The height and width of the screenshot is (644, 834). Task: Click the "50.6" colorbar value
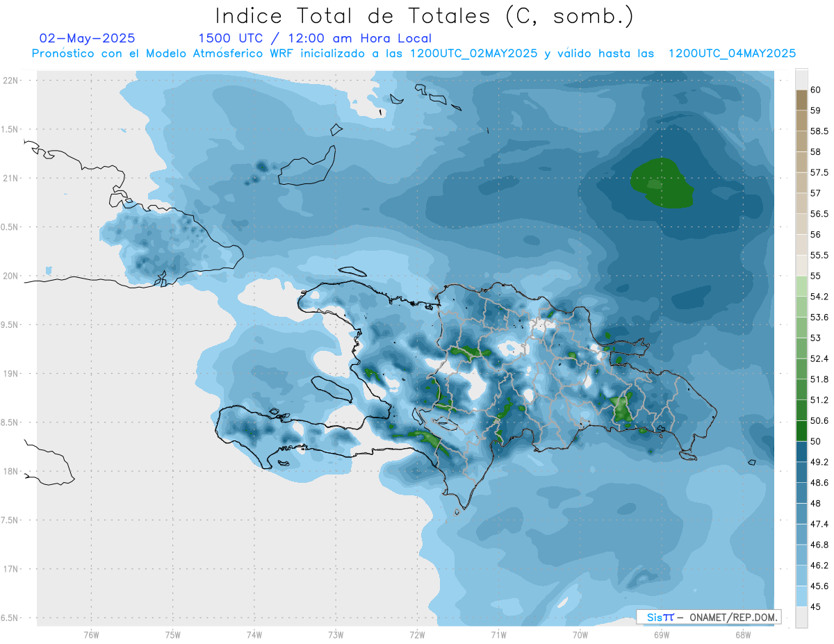819,420
